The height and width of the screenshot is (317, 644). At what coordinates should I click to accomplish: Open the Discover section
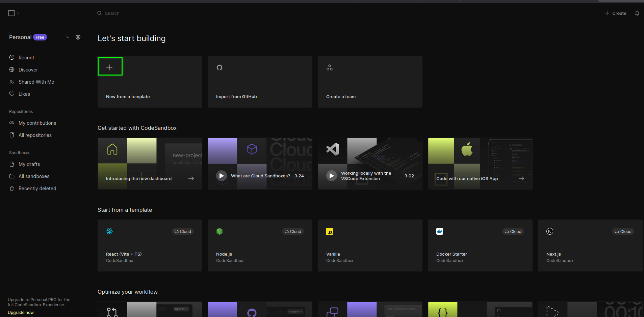click(x=28, y=70)
